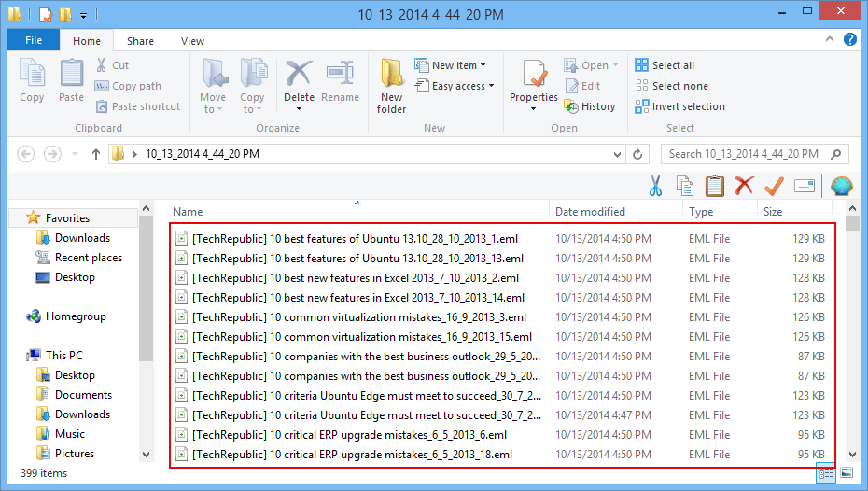Click the blue shell toolbar icon
Viewport: 868px width, 491px height.
842,186
